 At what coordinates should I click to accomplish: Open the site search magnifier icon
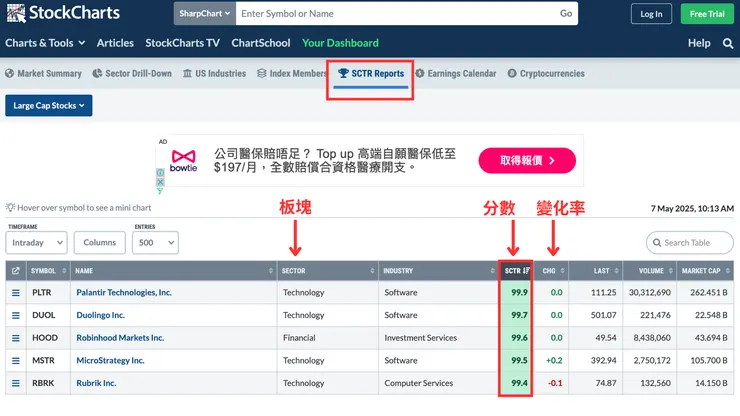pos(728,43)
